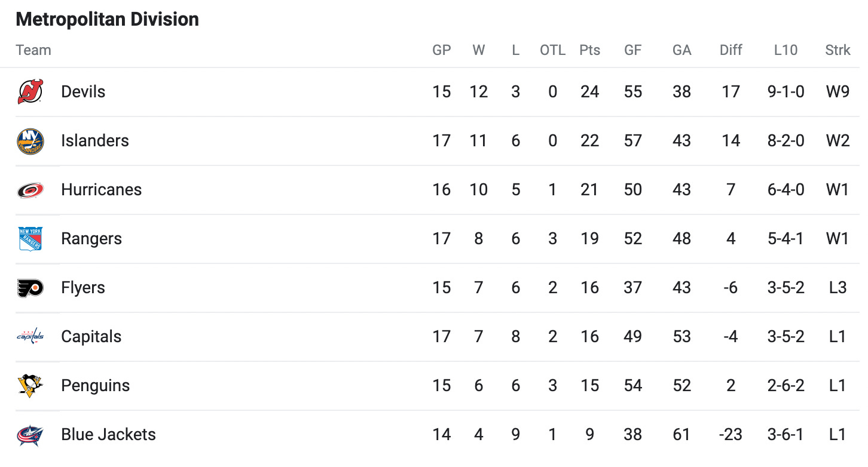This screenshot has width=868, height=467.
Task: Click the L10 column header
Action: pos(786,50)
